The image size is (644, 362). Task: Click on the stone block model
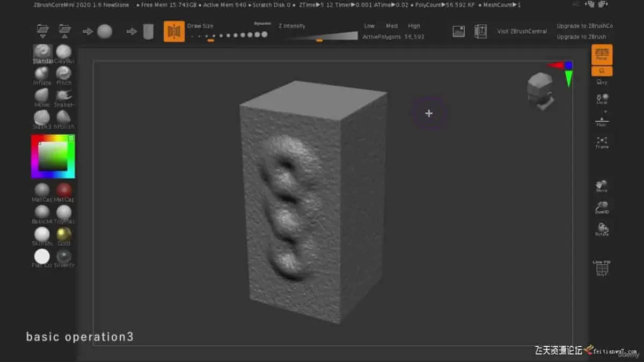click(x=312, y=201)
